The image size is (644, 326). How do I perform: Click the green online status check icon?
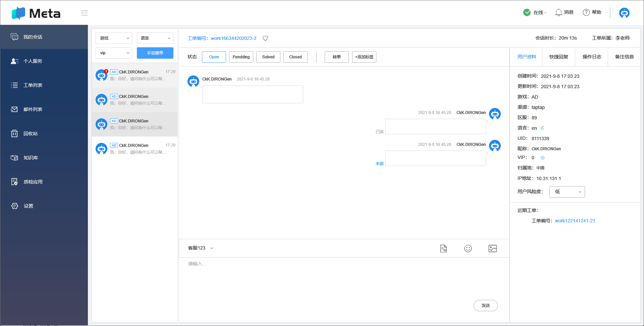click(x=527, y=12)
